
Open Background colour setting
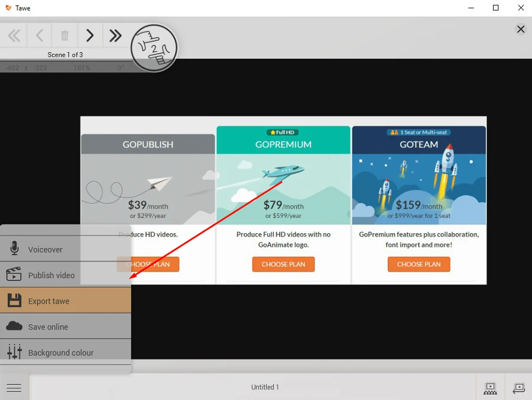[x=66, y=352]
